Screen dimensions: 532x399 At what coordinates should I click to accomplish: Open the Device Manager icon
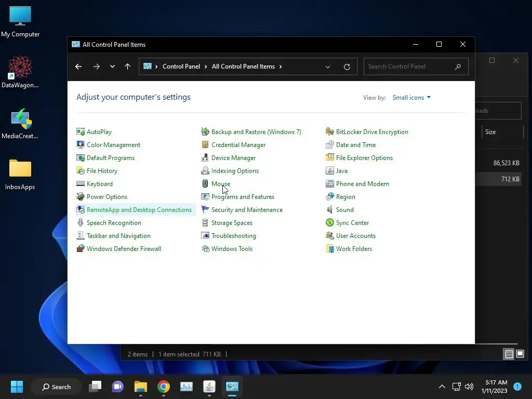click(x=205, y=158)
